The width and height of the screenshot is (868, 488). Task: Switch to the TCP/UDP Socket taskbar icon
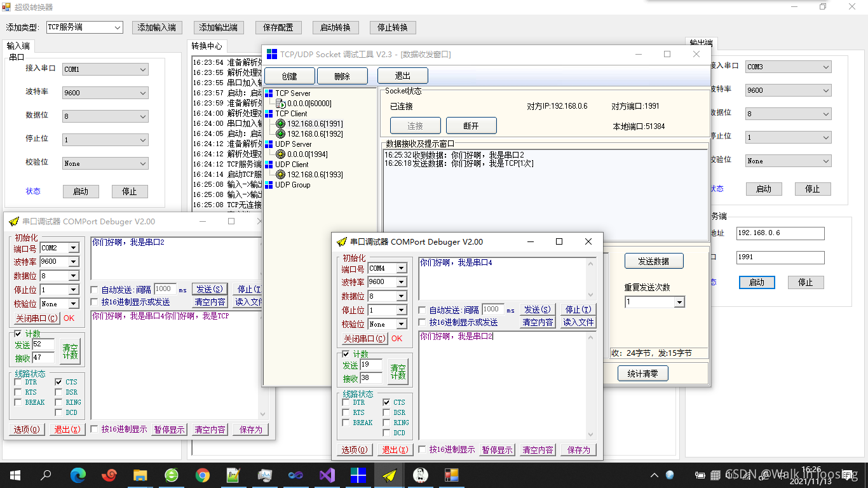[358, 475]
